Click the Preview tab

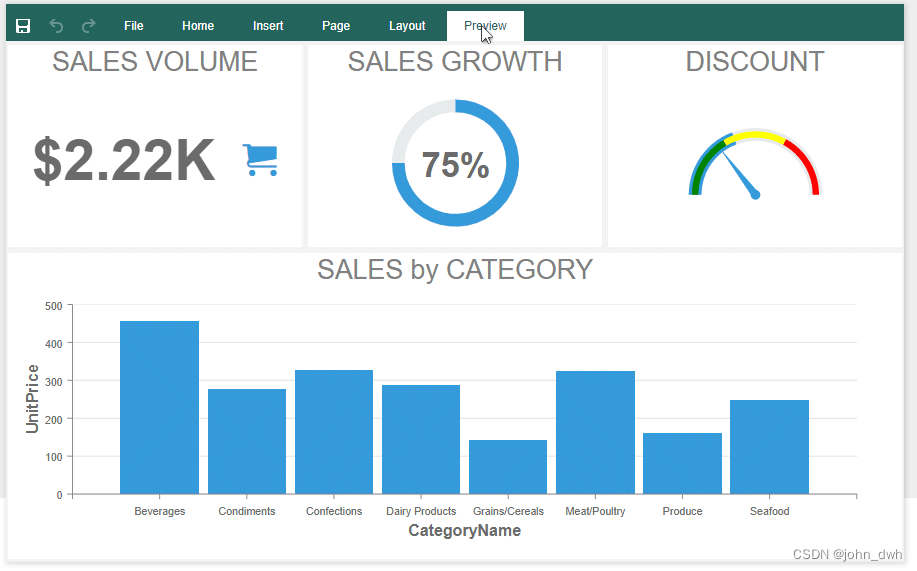point(485,26)
